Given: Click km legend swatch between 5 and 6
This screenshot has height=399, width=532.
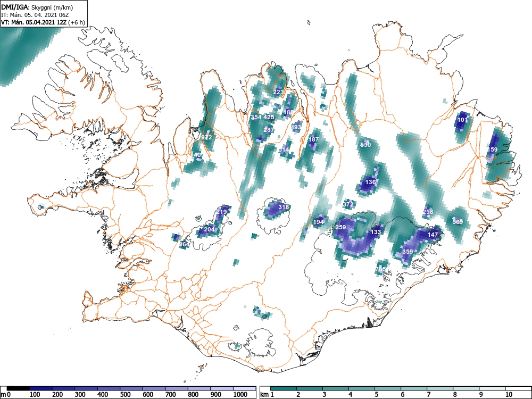Looking at the screenshot, I should coord(388,388).
